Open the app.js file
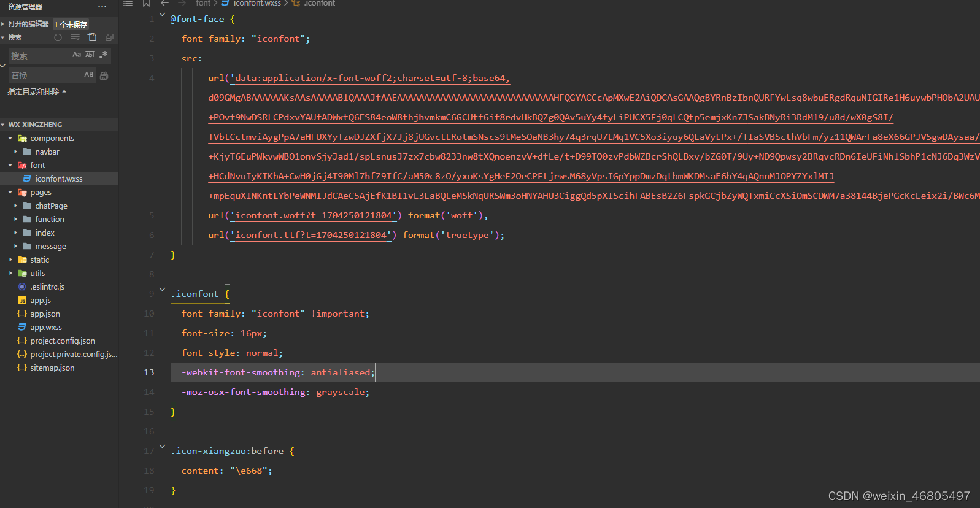The height and width of the screenshot is (508, 980). (41, 301)
